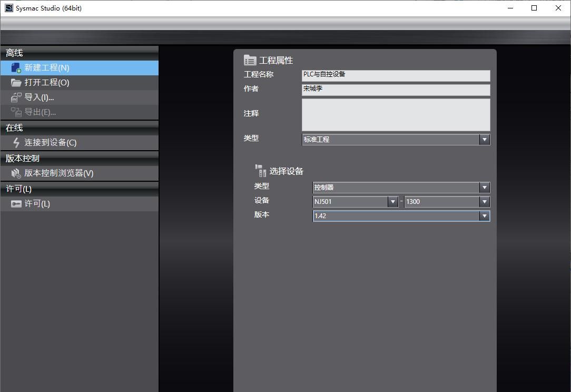Open device category dropdown 控制器
571x392 pixels.
tap(401, 188)
